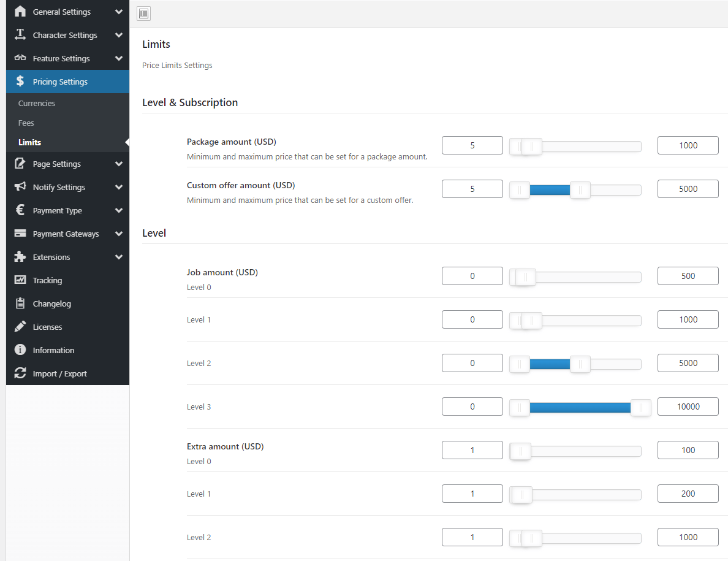Viewport: 728px width, 561px height.
Task: Click Custom offer amount minimum slider handle
Action: (x=520, y=190)
